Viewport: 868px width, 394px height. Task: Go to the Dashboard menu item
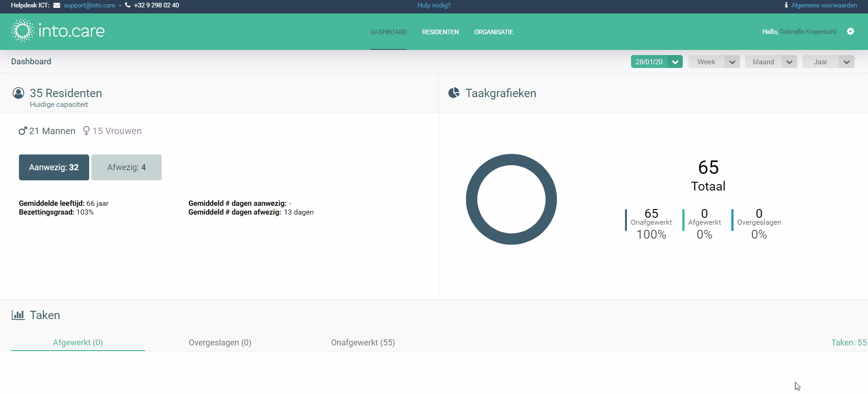click(388, 32)
